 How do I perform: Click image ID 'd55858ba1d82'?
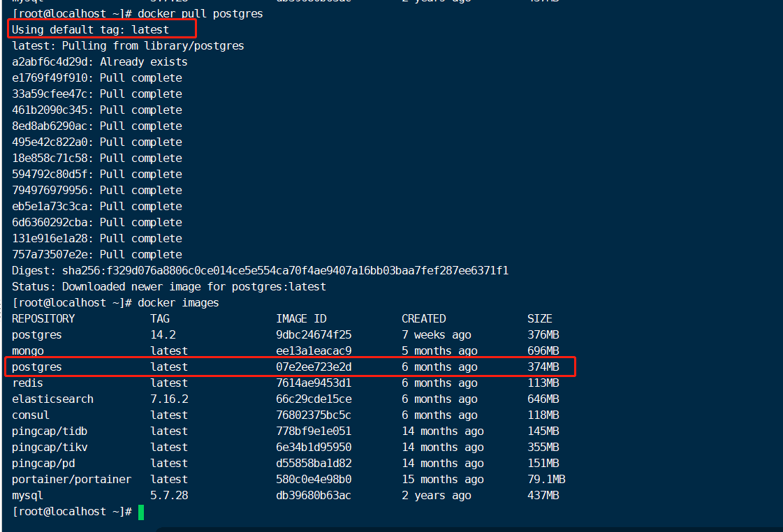pyautogui.click(x=314, y=463)
